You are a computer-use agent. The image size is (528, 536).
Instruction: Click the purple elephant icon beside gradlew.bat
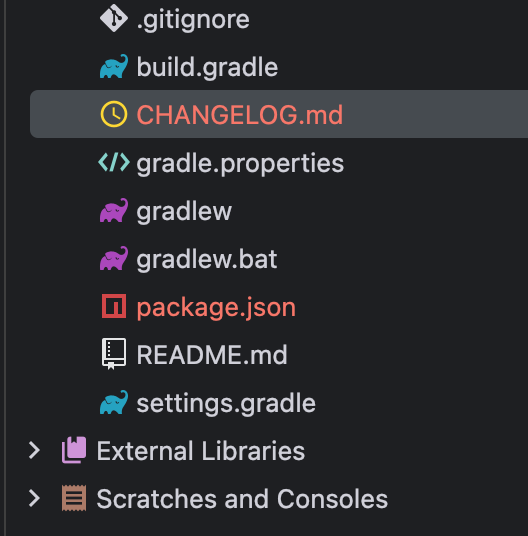coord(114,258)
